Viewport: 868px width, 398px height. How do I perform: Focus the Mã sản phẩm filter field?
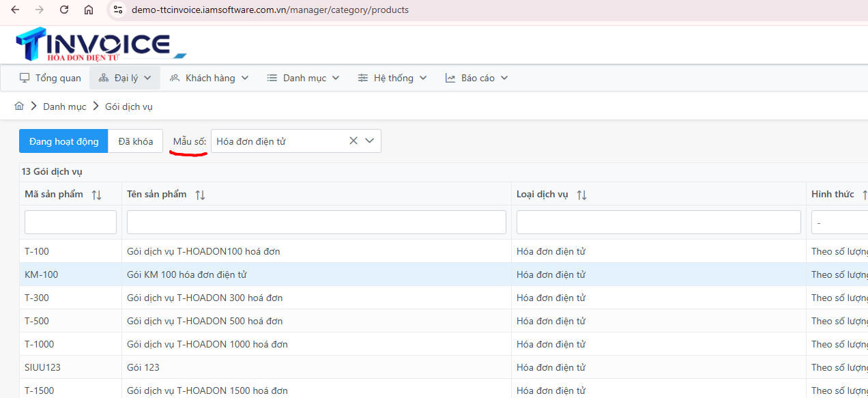tap(71, 223)
